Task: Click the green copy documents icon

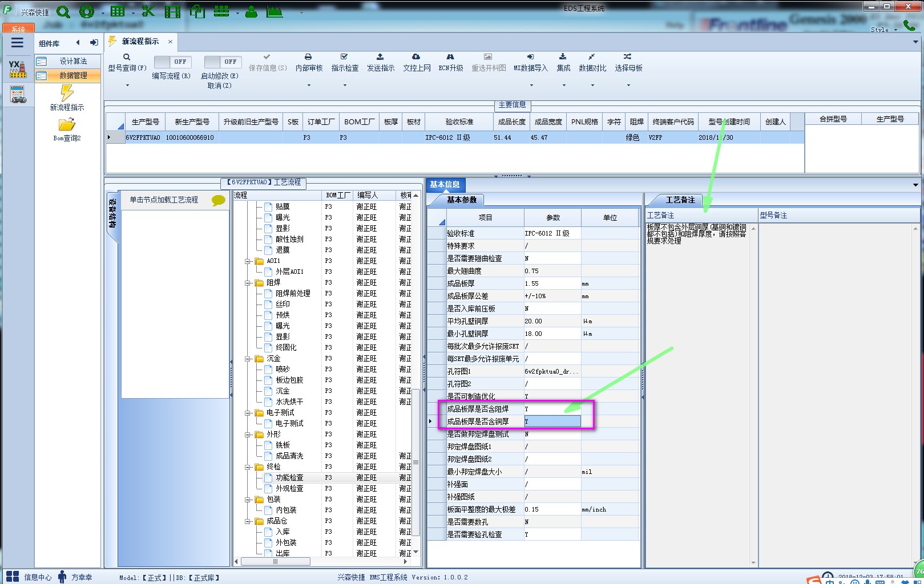Action: point(197,11)
